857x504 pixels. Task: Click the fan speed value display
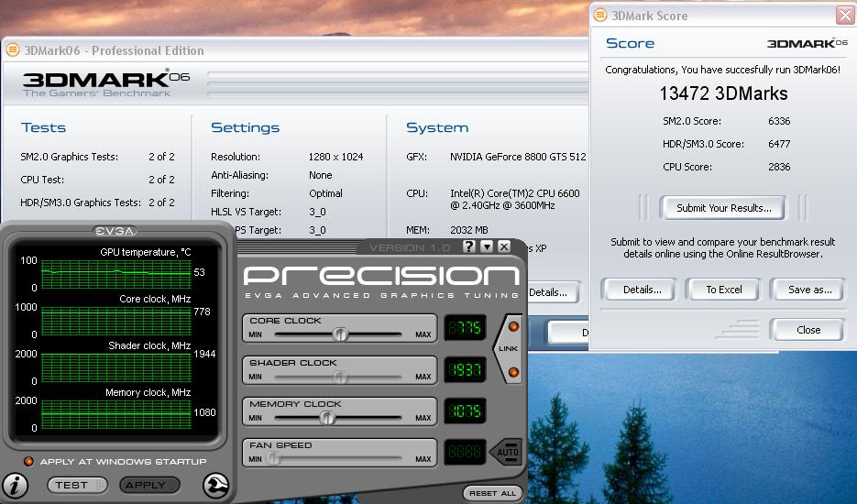click(x=465, y=452)
